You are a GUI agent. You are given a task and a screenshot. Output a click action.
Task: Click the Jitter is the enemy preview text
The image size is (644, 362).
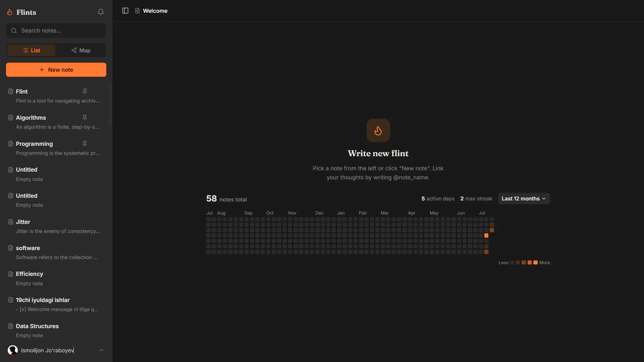[58, 231]
